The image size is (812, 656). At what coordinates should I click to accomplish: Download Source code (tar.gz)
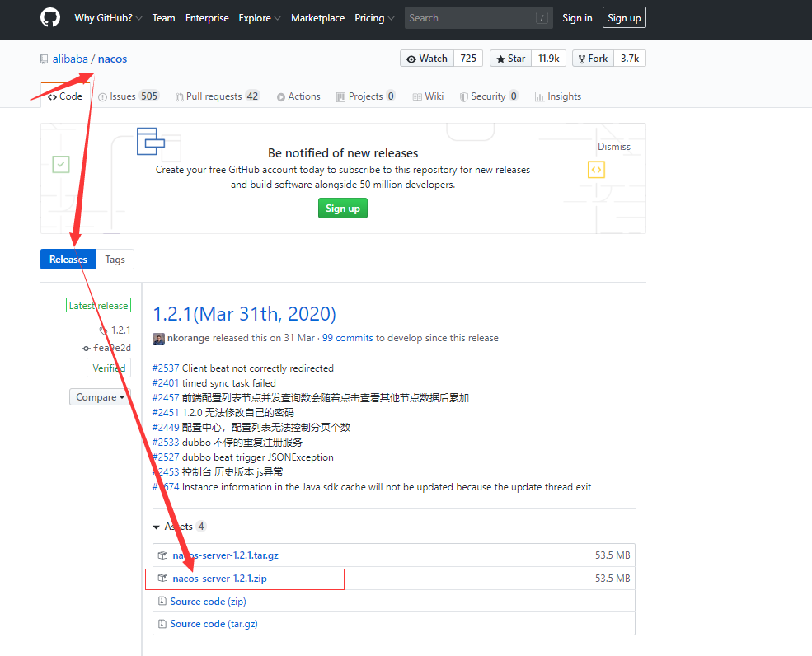(x=214, y=624)
